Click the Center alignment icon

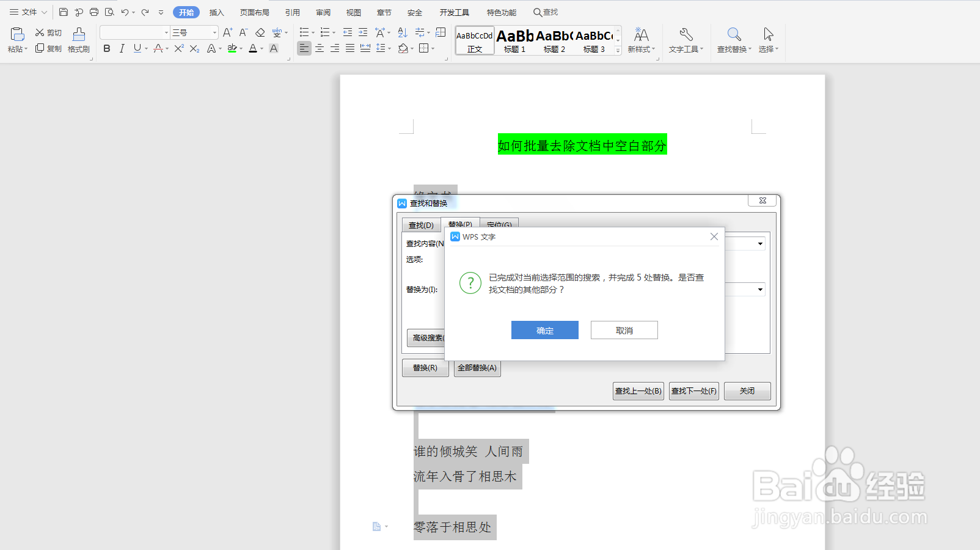coord(320,48)
